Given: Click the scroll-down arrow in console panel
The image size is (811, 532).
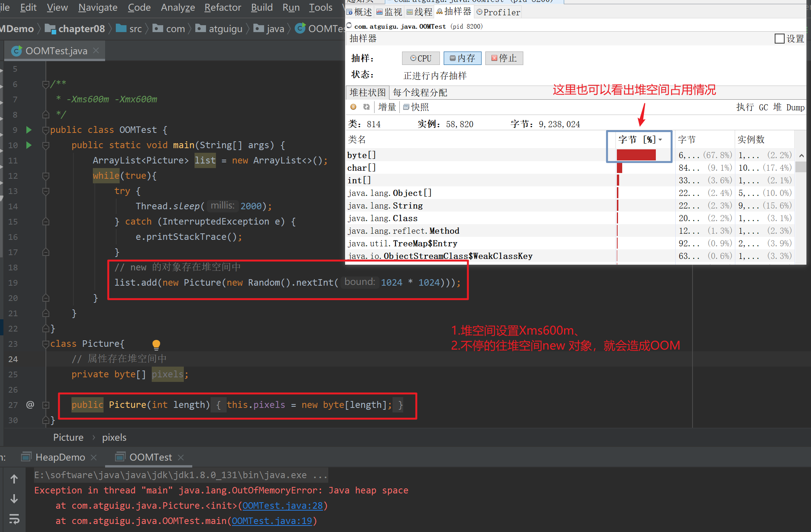Looking at the screenshot, I should click(x=14, y=499).
